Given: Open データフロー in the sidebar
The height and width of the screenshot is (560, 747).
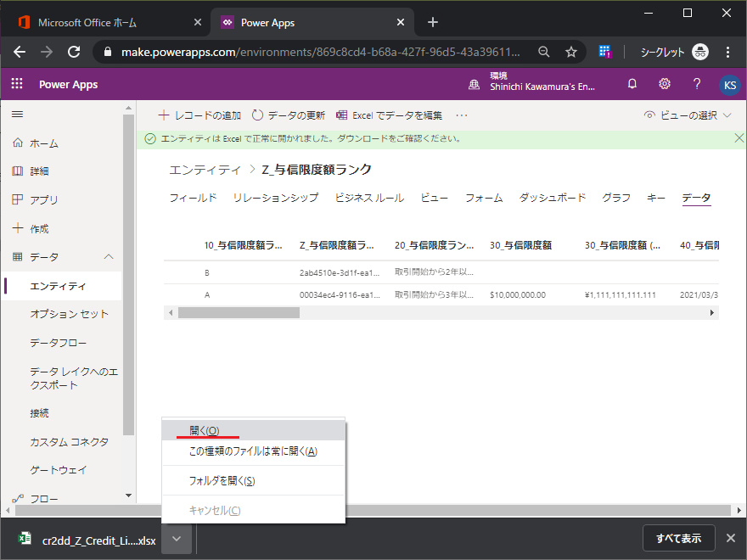Looking at the screenshot, I should [x=58, y=343].
